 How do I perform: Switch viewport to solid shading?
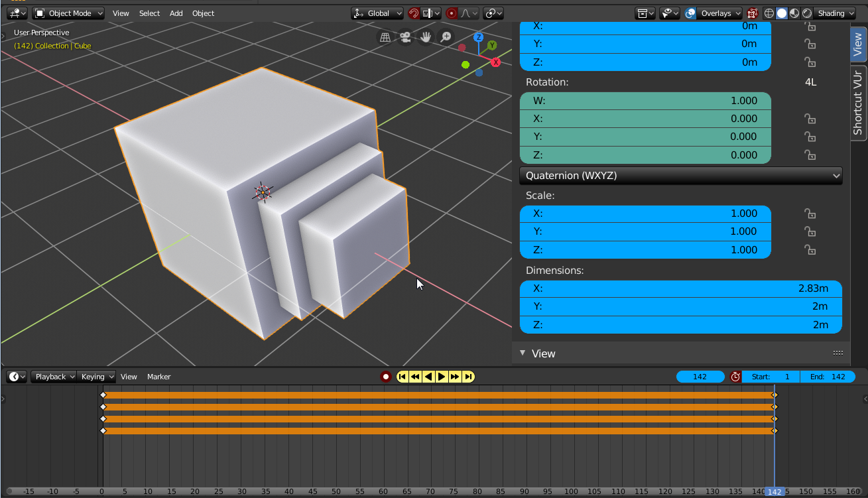(x=782, y=13)
